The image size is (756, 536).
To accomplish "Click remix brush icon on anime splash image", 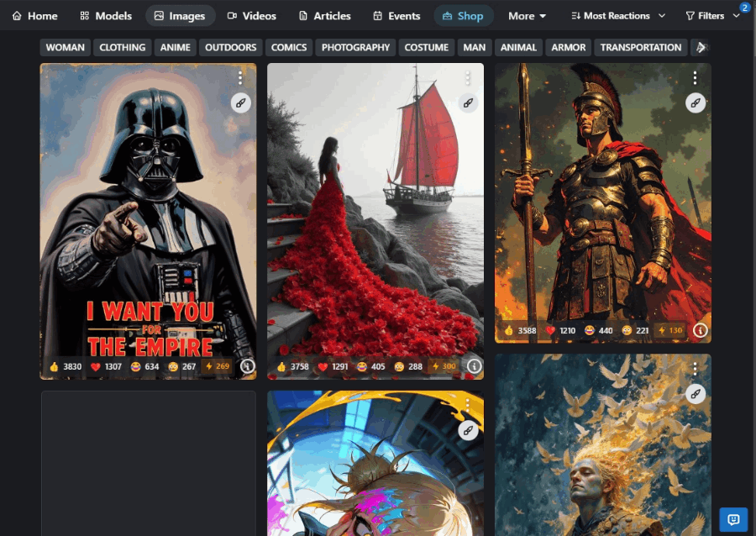I will pyautogui.click(x=468, y=430).
